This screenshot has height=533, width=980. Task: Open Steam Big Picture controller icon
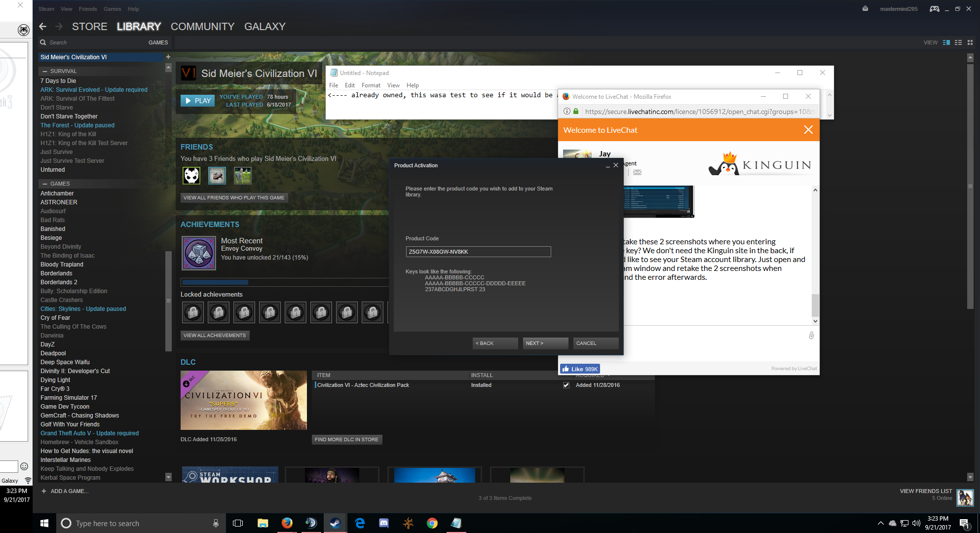coord(934,9)
